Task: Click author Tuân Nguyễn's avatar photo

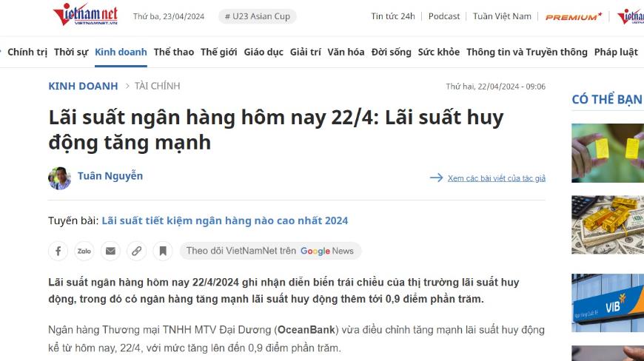Action: coord(59,178)
